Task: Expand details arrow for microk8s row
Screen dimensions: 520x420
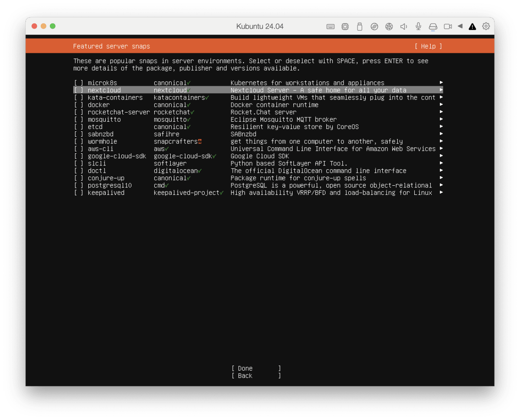Action: click(x=441, y=82)
